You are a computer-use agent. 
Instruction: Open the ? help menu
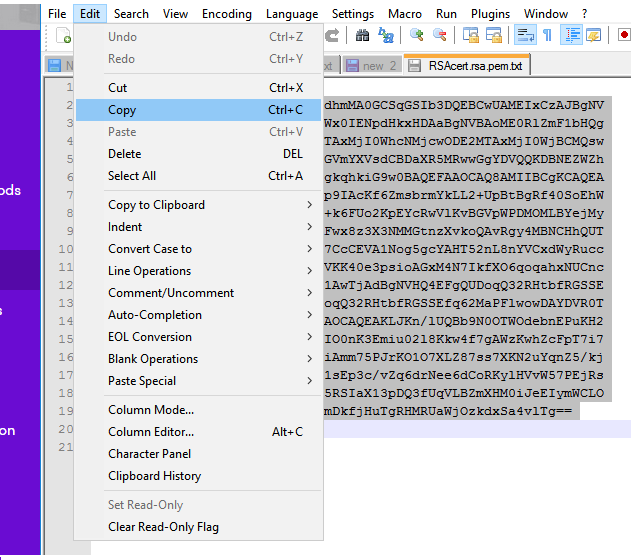[x=584, y=14]
